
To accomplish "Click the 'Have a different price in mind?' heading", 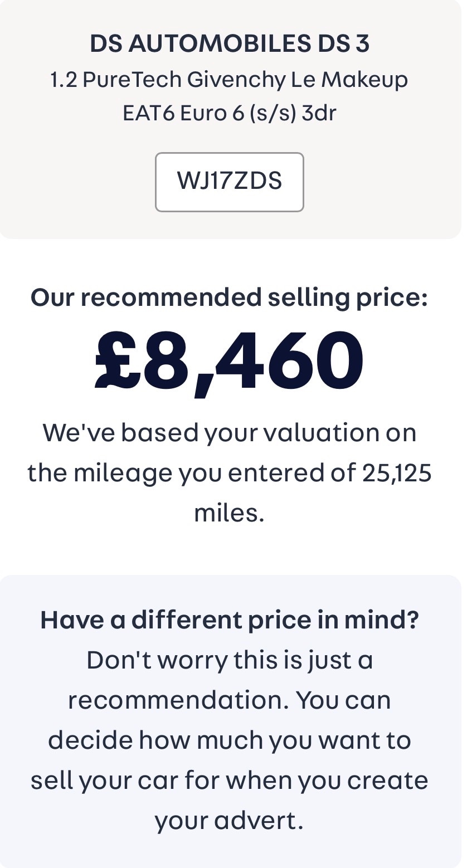I will point(229,620).
